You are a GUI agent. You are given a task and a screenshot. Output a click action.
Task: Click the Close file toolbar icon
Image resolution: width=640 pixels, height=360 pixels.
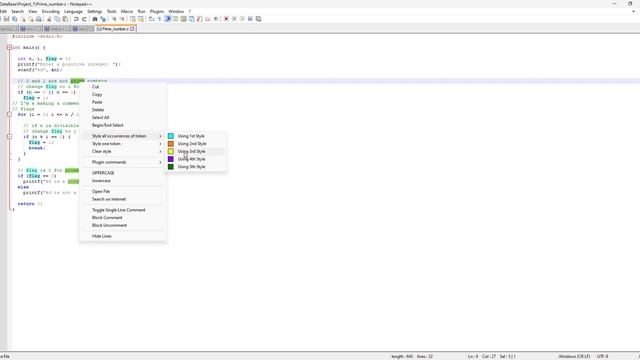point(23,19)
